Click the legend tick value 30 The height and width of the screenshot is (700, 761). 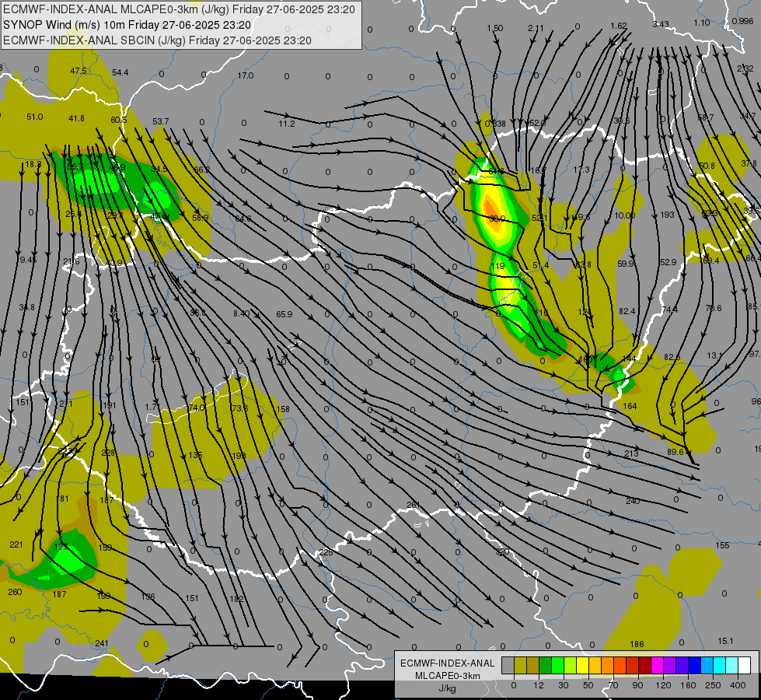[x=563, y=685]
